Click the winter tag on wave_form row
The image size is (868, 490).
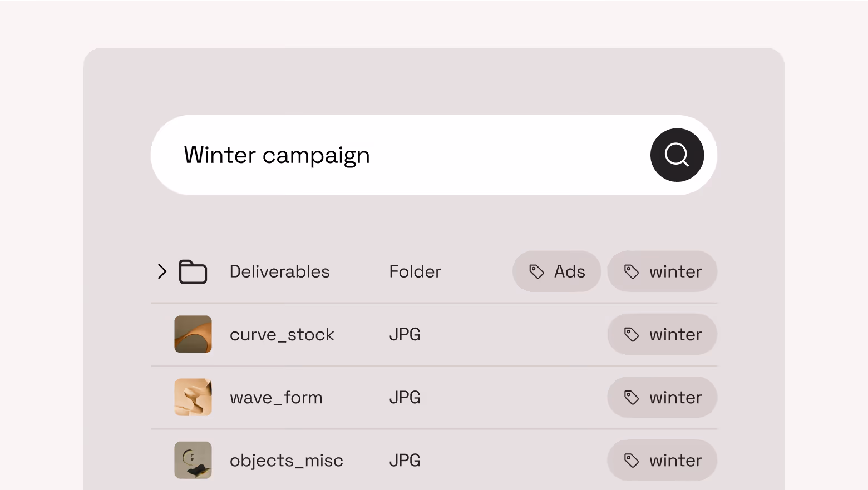[662, 397]
